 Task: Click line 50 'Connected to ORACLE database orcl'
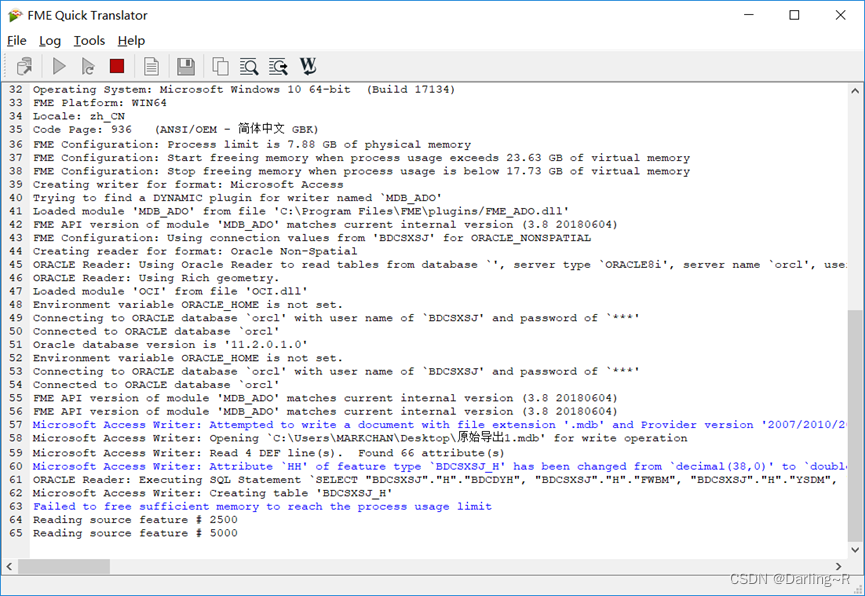click(156, 331)
